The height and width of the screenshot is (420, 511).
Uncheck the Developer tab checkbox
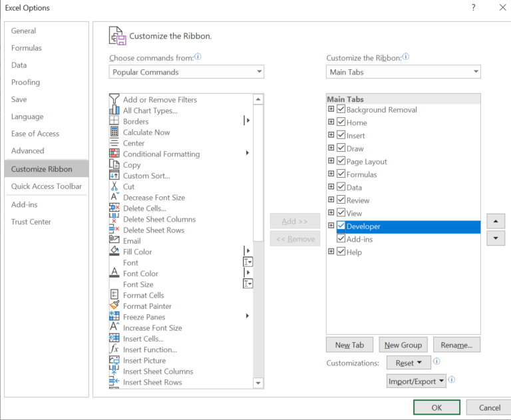[x=341, y=226]
